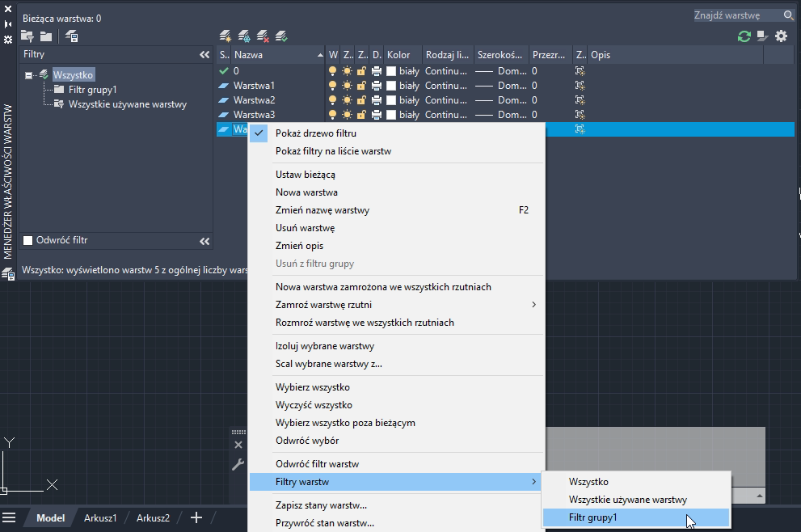This screenshot has height=532, width=801.
Task: Click the plus icon to add new layout
Action: [x=196, y=517]
